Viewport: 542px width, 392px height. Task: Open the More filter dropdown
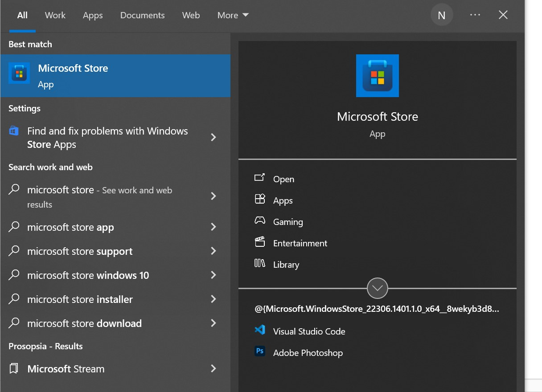tap(233, 15)
